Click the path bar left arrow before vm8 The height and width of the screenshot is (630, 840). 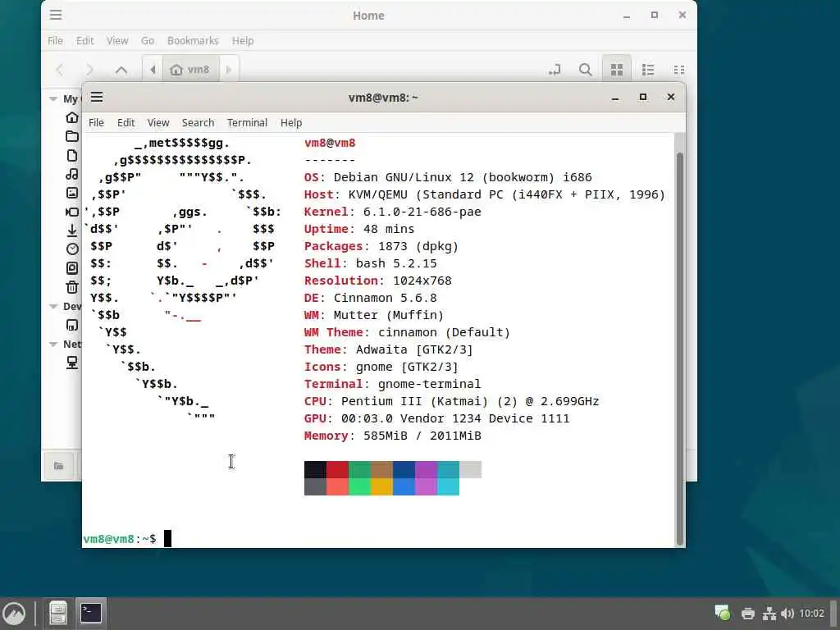[x=153, y=70]
